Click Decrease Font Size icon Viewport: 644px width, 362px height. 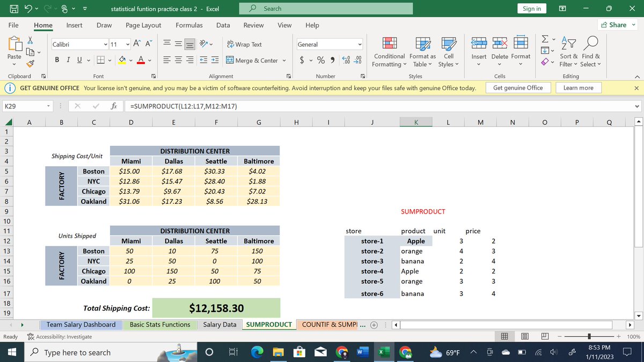(x=149, y=44)
